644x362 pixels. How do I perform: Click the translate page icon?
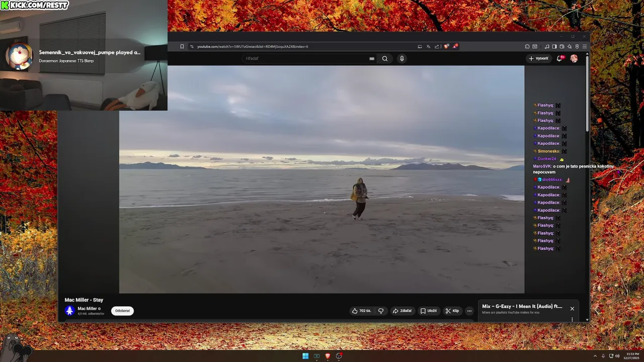click(428, 46)
